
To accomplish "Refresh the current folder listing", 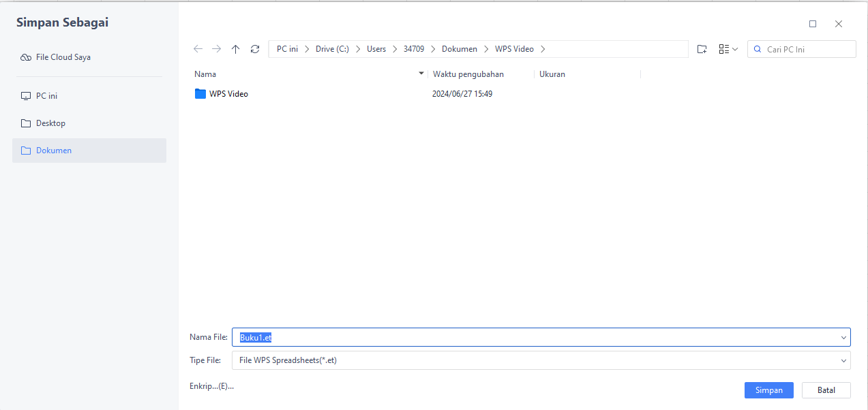I will tap(255, 49).
